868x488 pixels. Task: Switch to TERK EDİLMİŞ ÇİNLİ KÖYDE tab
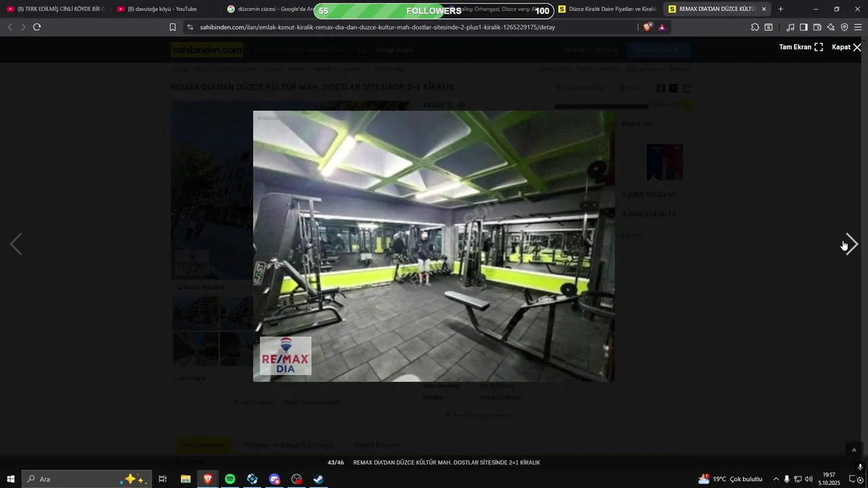click(x=56, y=9)
